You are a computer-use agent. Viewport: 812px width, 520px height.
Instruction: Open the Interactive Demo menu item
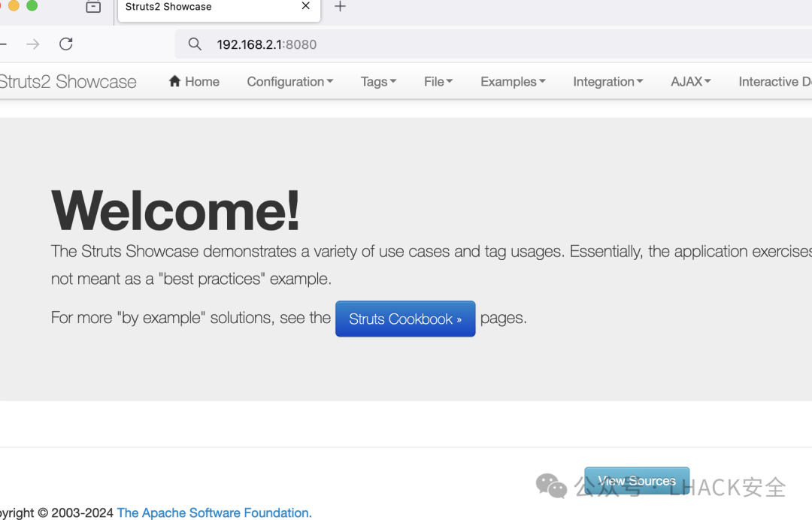tap(774, 82)
